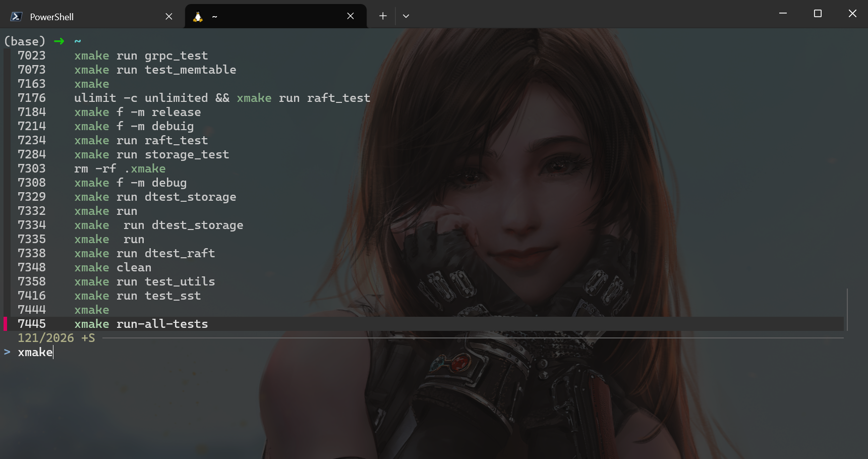Select history entry 7073 test_memtable
The image size is (868, 459).
(x=127, y=70)
